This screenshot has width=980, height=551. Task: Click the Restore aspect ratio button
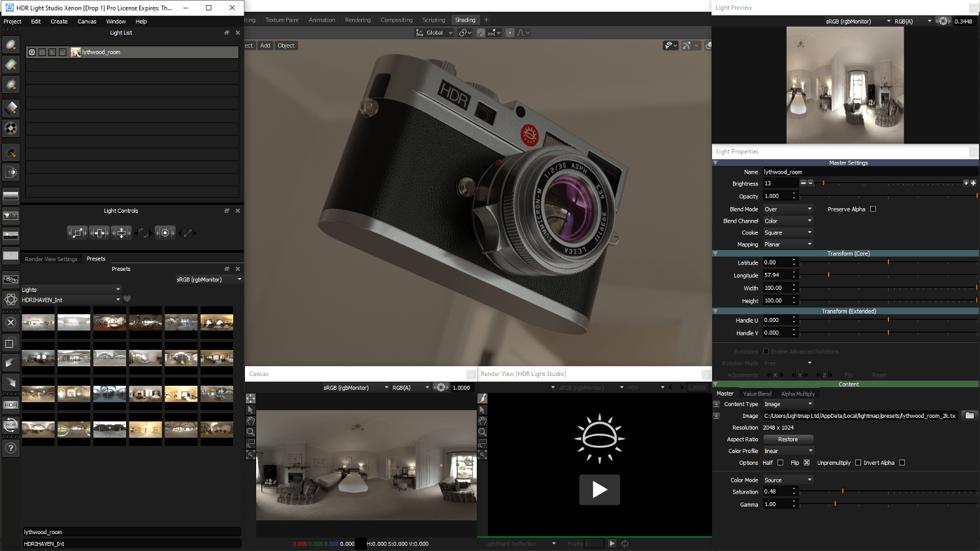pos(788,439)
